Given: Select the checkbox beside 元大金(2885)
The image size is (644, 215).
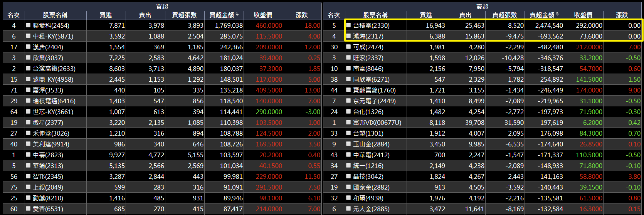Looking at the screenshot, I should pos(348,208).
